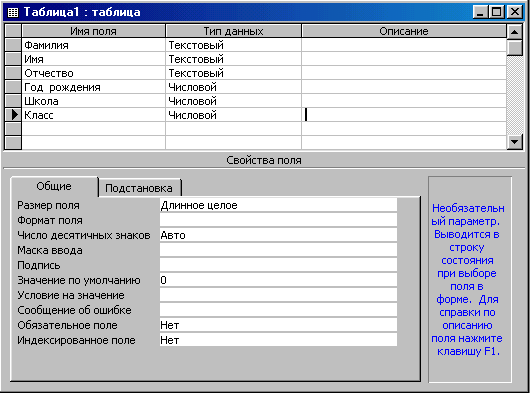The height and width of the screenshot is (393, 530).
Task: Click the Формат поля value box
Action: point(278,220)
